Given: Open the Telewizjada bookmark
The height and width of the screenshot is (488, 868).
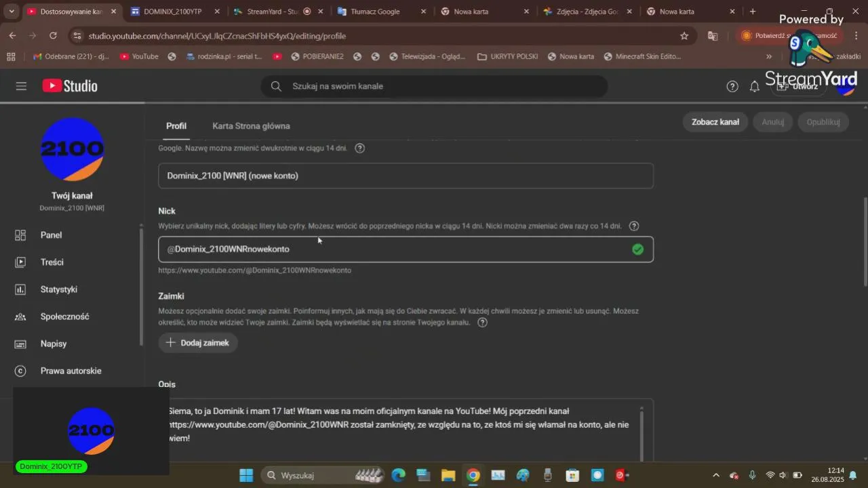Looking at the screenshot, I should 427,56.
